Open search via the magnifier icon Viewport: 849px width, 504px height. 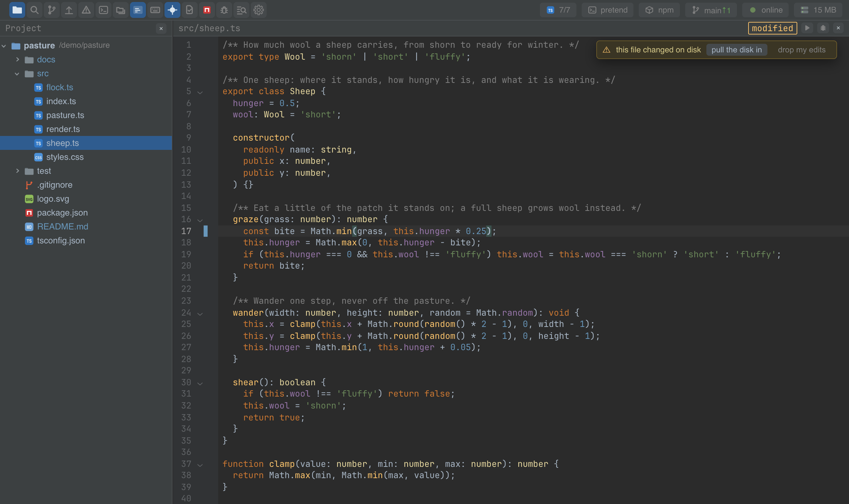click(x=34, y=10)
